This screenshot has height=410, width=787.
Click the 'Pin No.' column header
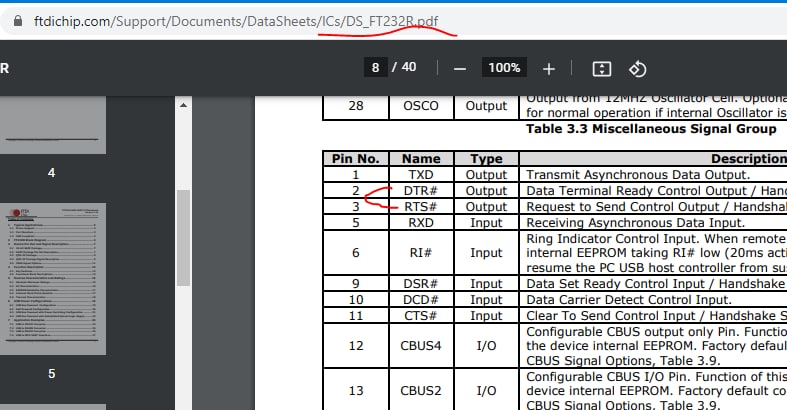click(355, 159)
